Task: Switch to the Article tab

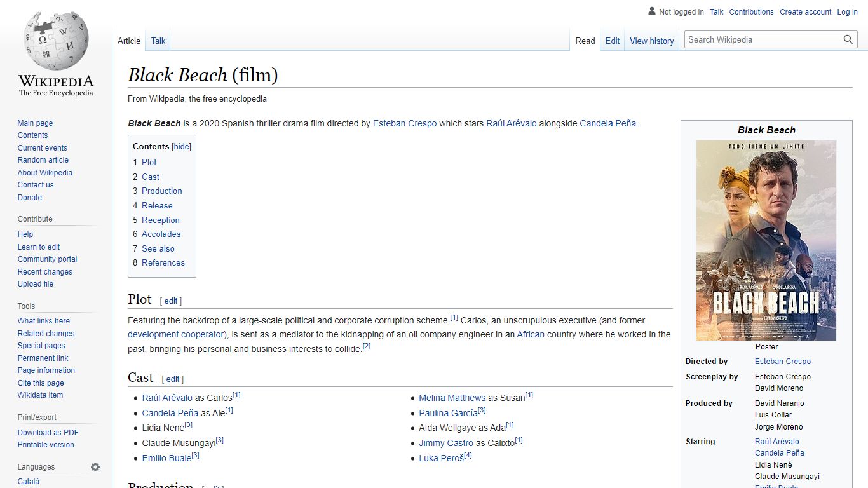Action: (x=129, y=41)
